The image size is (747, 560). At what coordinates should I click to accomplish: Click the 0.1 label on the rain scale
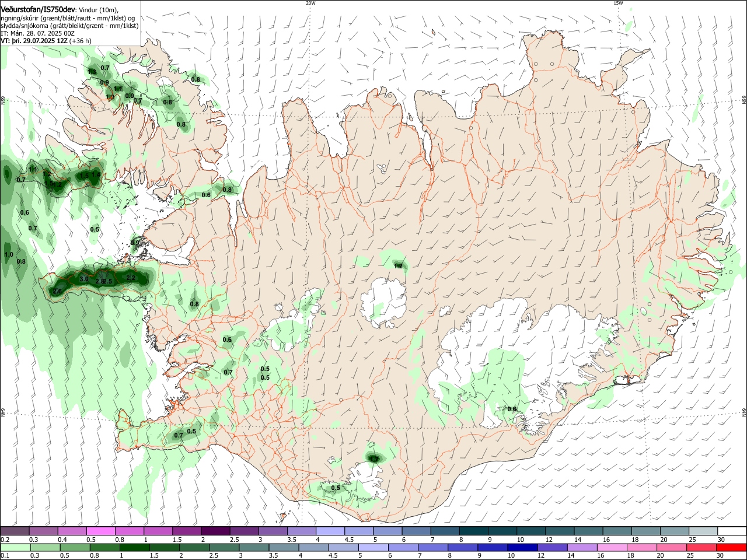point(5,556)
